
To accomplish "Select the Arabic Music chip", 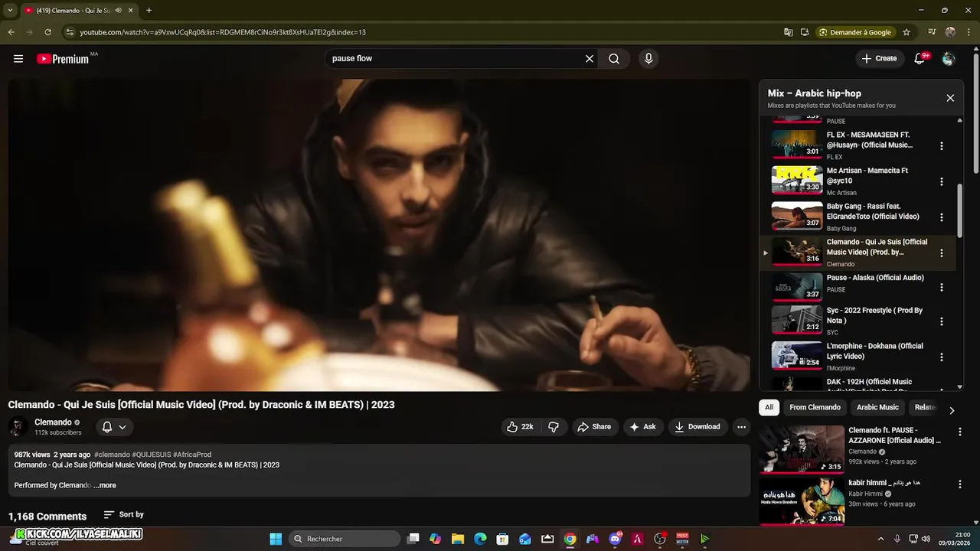I will point(877,408).
